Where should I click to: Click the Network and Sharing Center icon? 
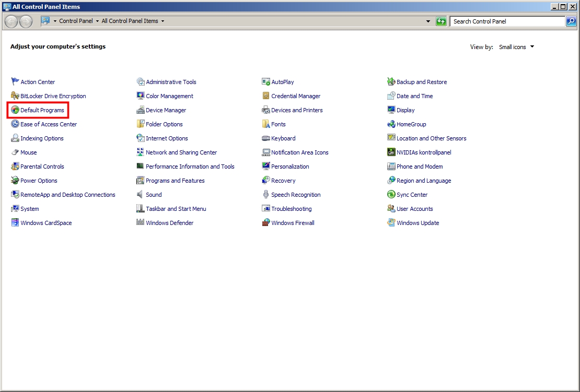tap(140, 152)
